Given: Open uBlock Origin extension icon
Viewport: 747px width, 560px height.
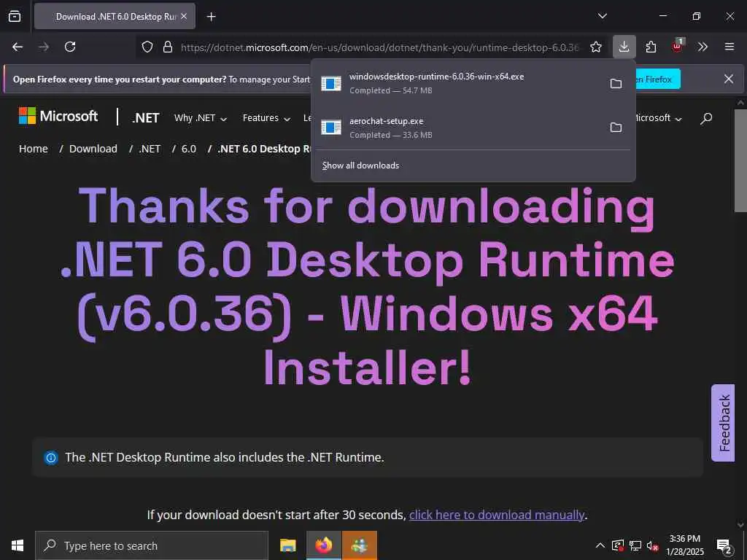Looking at the screenshot, I should tap(678, 46).
